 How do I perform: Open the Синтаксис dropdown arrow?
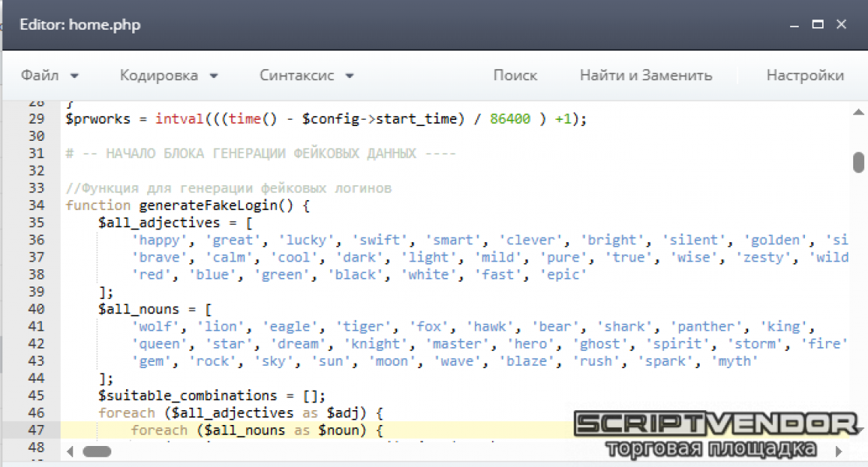(350, 76)
